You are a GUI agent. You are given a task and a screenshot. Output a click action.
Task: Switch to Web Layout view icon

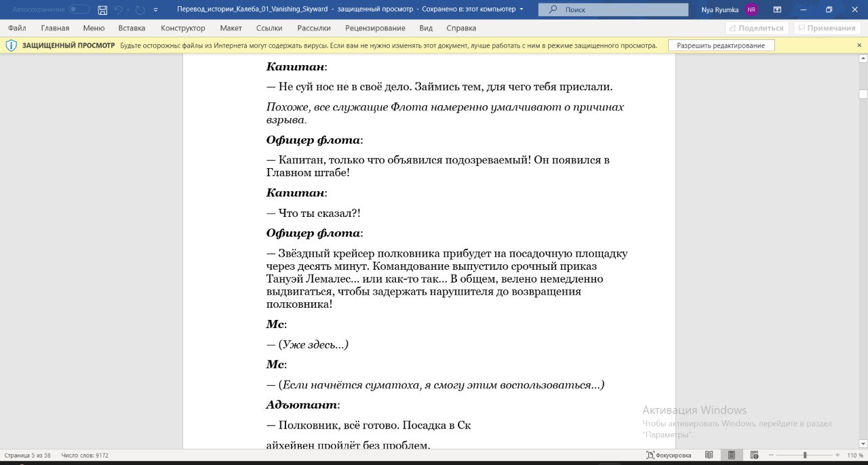pyautogui.click(x=754, y=456)
